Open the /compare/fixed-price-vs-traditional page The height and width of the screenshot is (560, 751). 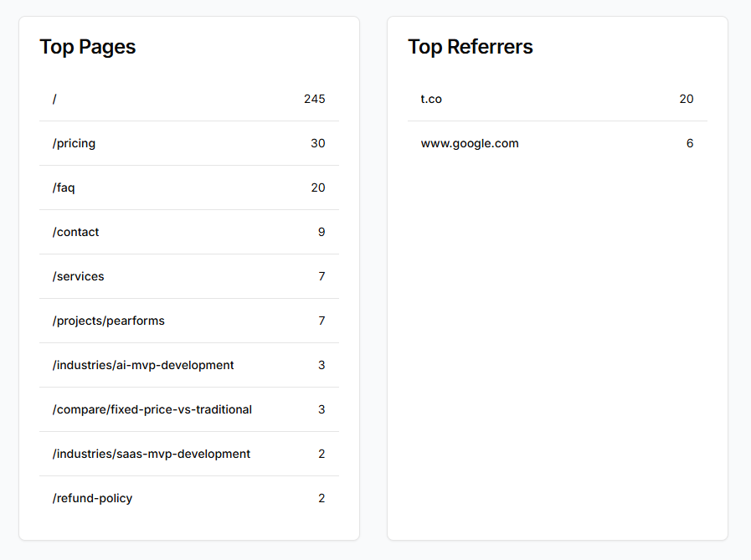pyautogui.click(x=152, y=409)
